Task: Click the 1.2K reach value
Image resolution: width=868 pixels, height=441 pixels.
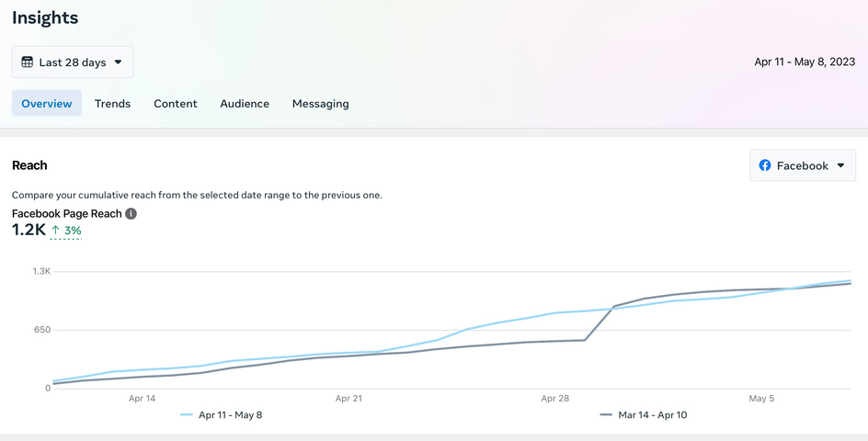Action: pos(29,230)
